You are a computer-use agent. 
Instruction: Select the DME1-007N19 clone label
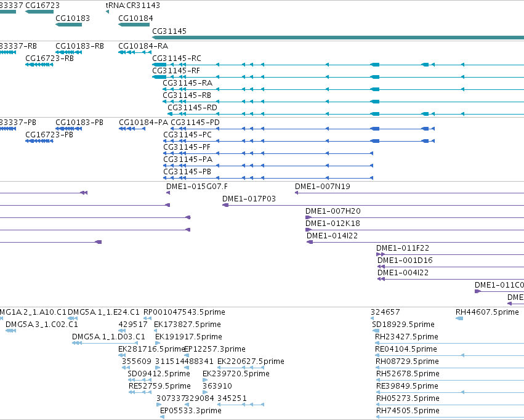click(x=323, y=187)
